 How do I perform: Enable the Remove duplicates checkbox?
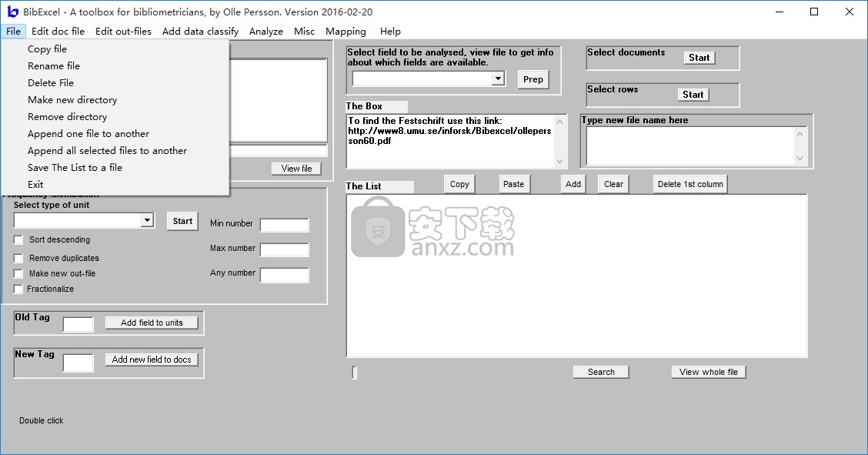click(18, 258)
